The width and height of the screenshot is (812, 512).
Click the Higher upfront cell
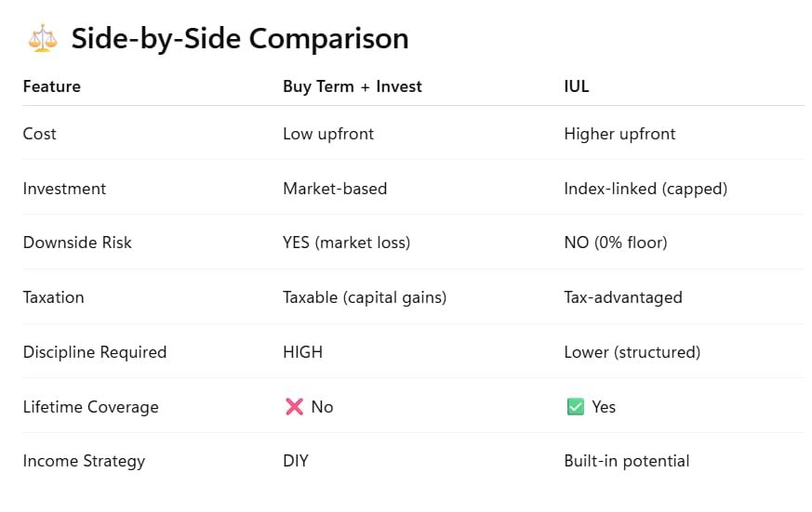point(619,134)
